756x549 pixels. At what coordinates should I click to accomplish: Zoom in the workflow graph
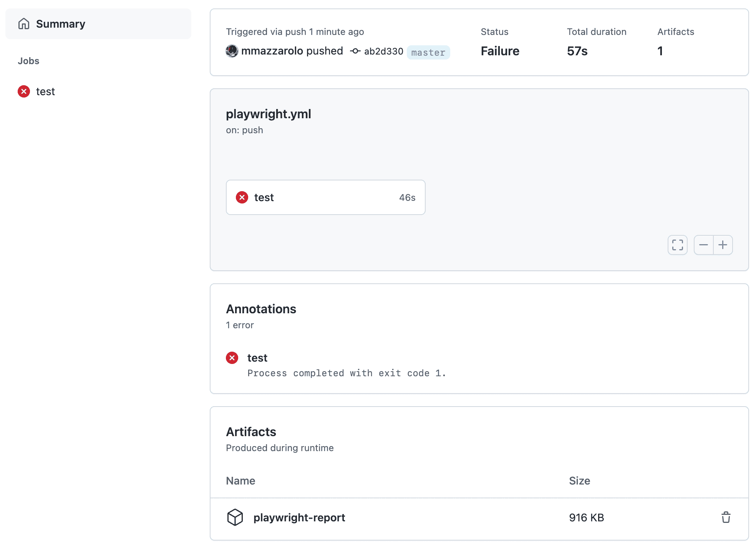[x=723, y=245]
